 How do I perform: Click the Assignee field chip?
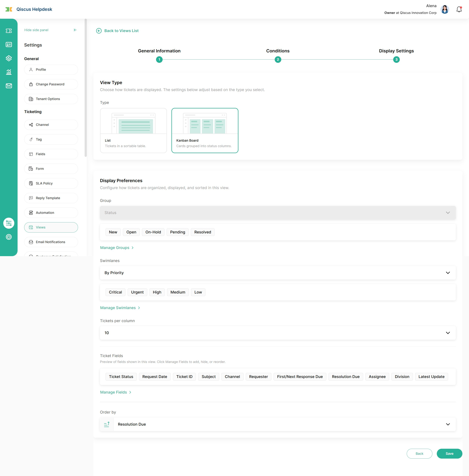pos(377,377)
